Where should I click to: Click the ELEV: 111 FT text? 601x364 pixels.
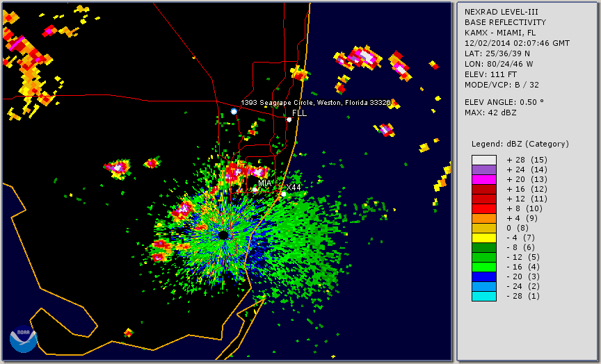coord(490,74)
